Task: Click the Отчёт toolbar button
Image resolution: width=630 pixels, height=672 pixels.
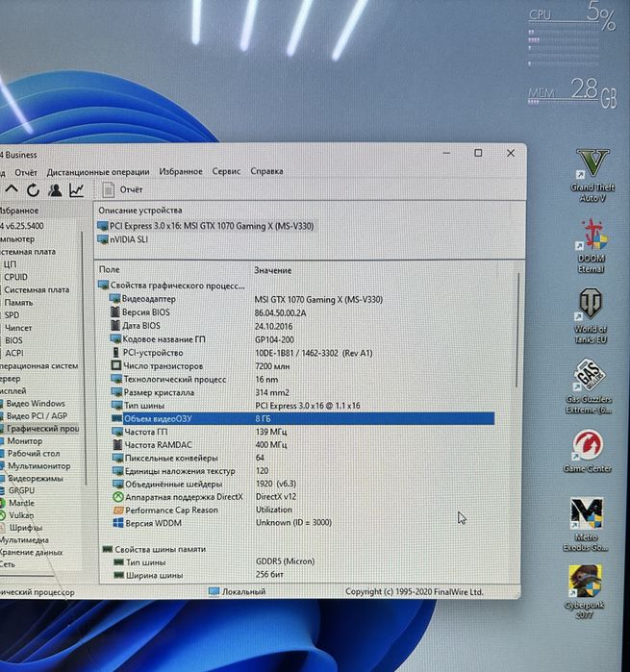Action: click(131, 189)
